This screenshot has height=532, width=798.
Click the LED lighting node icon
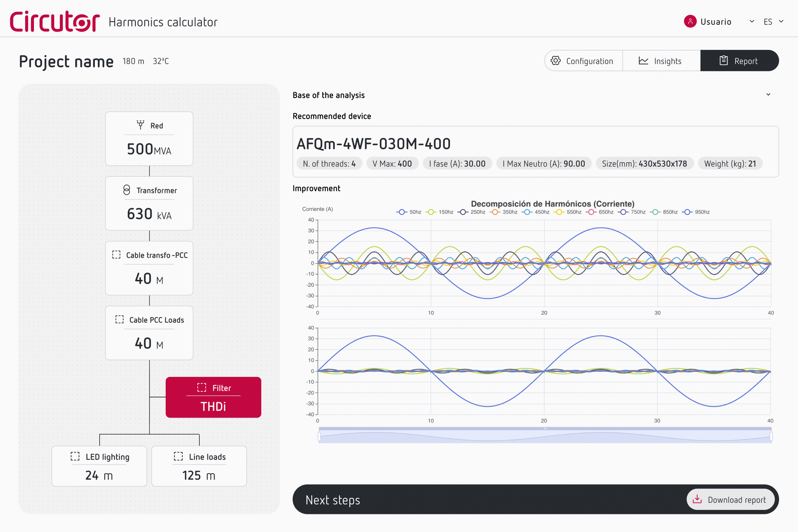tap(75, 456)
